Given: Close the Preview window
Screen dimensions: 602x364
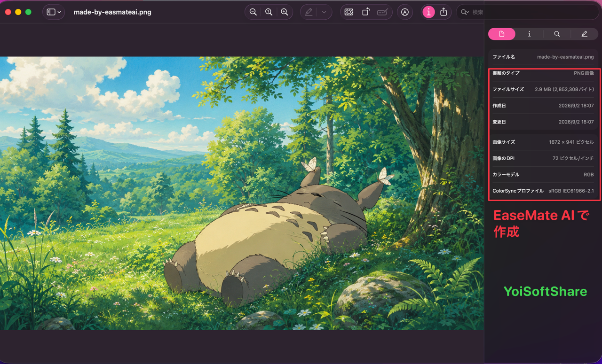Looking at the screenshot, I should 8,12.
